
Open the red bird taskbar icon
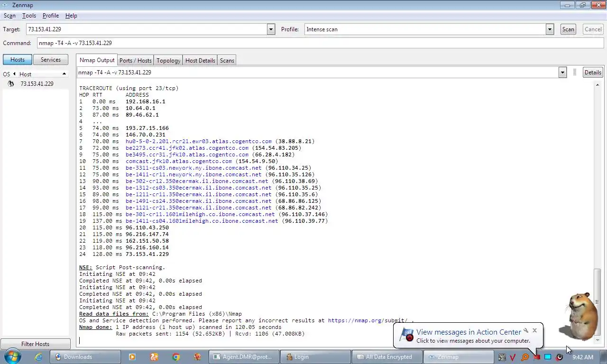pos(197,357)
